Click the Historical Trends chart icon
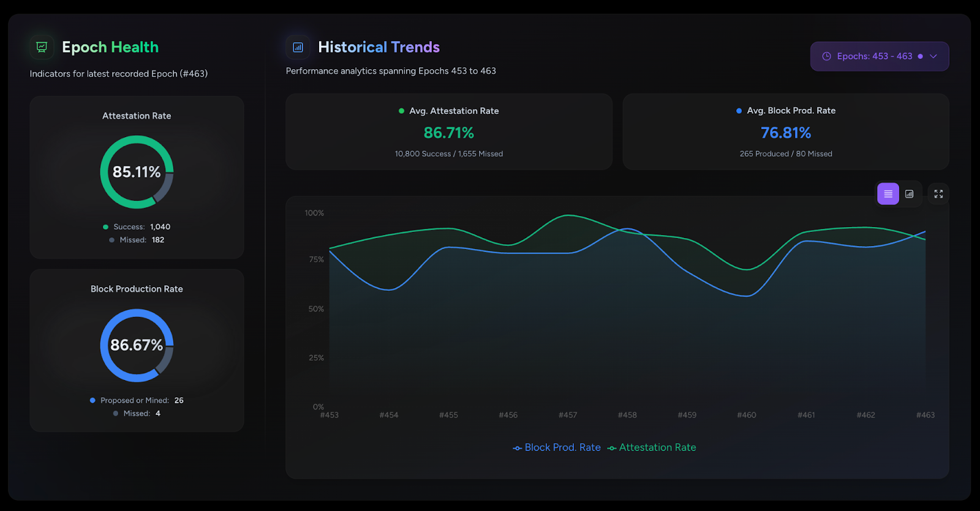This screenshot has width=980, height=511. (298, 47)
